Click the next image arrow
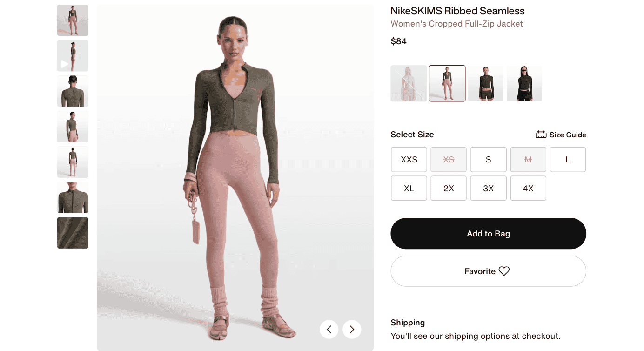This screenshot has height=351, width=644. click(x=352, y=329)
